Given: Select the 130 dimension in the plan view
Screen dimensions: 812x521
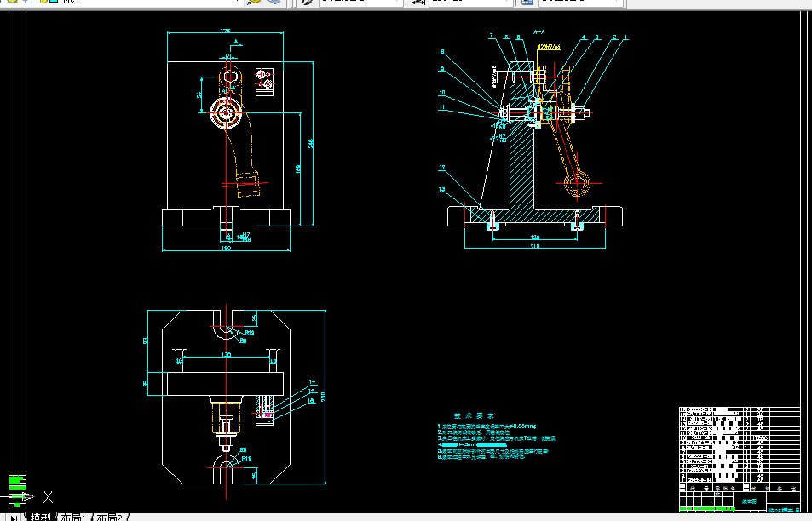Looking at the screenshot, I should 226,354.
